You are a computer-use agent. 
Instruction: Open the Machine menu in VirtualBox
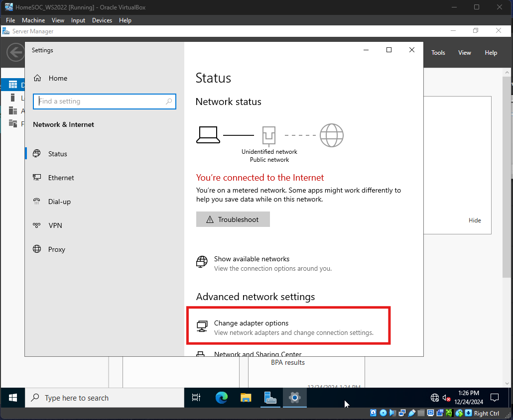[x=33, y=20]
